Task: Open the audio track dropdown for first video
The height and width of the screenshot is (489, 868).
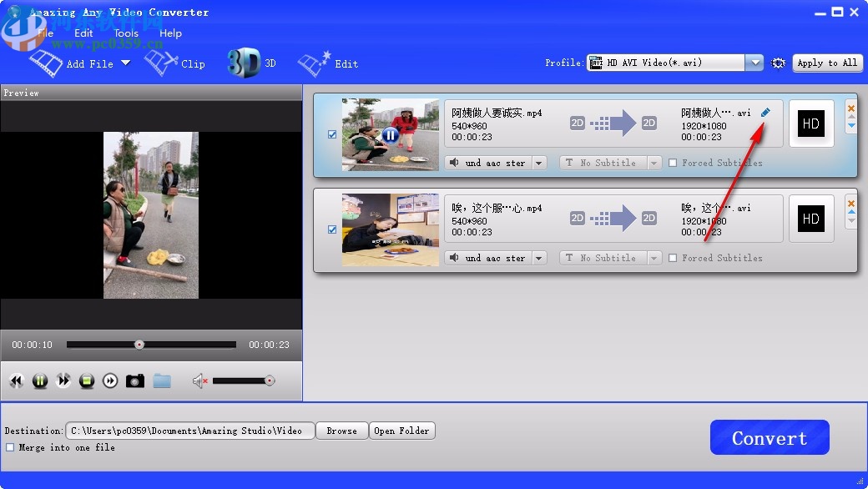Action: click(x=538, y=163)
